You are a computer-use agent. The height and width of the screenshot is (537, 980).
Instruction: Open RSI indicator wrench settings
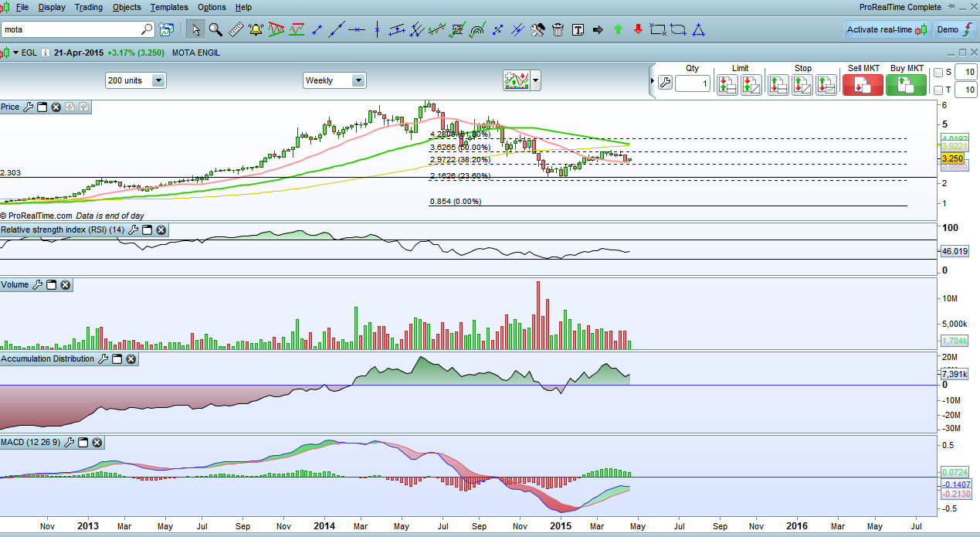point(133,230)
